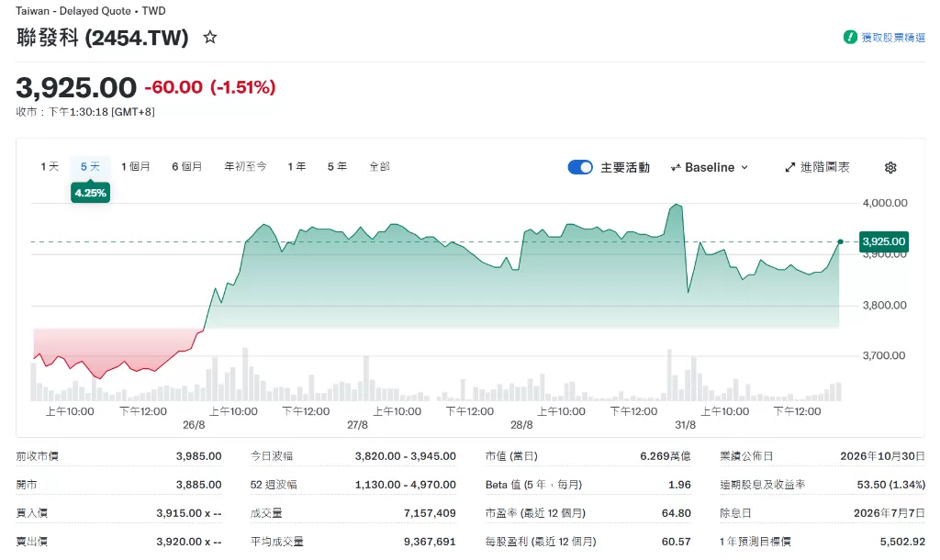Select the 1個月 time range
Viewport: 940px width, 560px height.
(136, 166)
